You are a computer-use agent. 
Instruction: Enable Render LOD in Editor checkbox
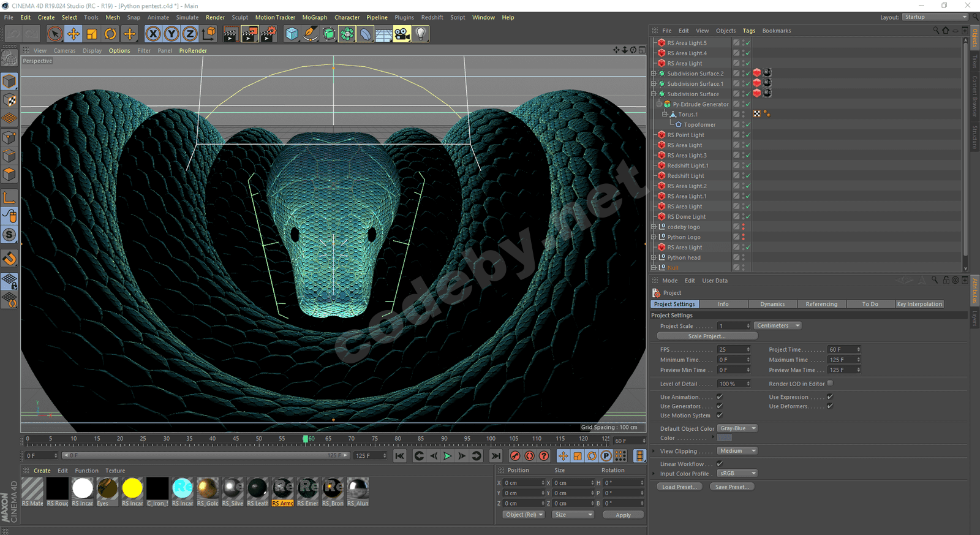[830, 384]
